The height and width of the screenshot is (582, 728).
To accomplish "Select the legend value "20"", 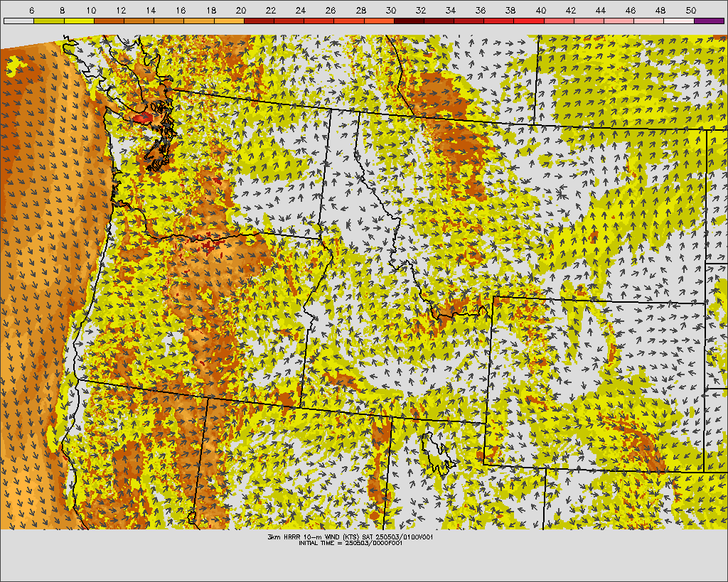I will point(241,11).
